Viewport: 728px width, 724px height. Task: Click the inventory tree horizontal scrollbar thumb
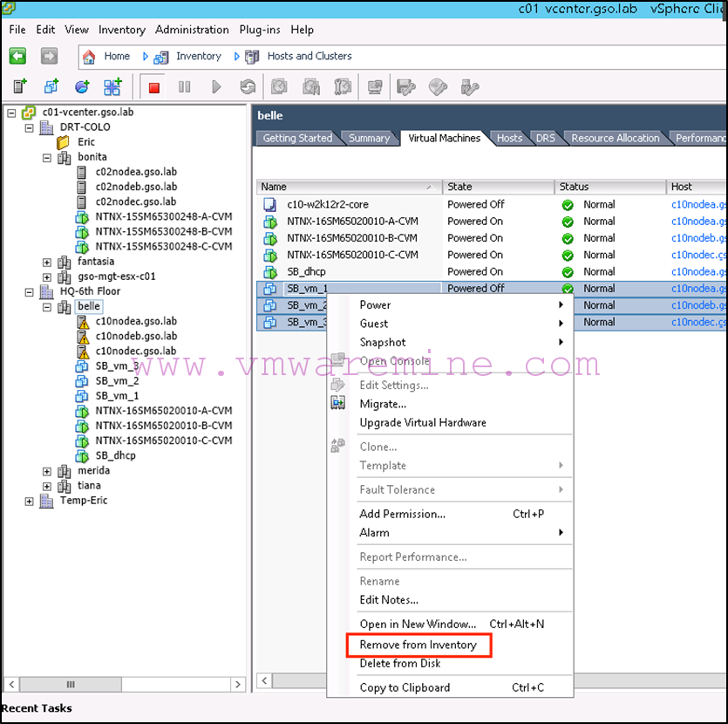point(71,684)
